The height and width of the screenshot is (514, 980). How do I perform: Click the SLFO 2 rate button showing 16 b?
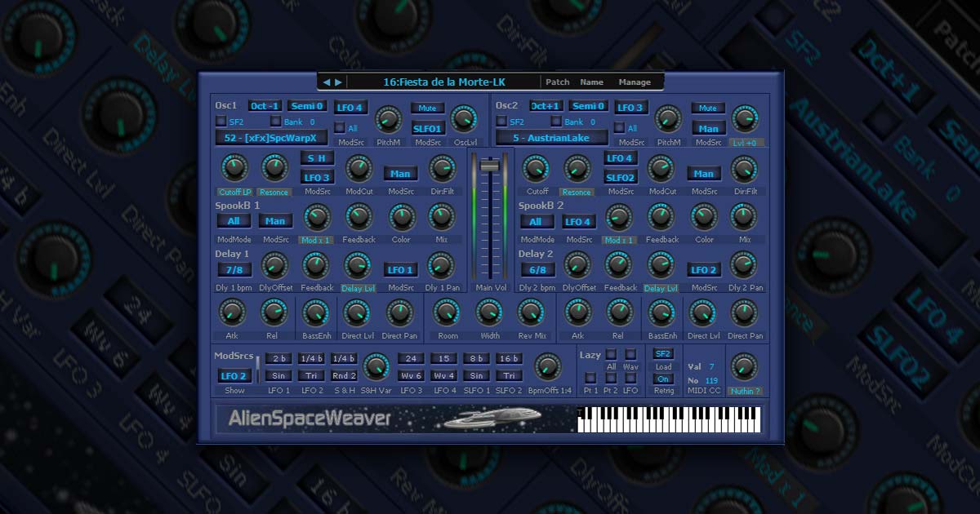(x=508, y=359)
